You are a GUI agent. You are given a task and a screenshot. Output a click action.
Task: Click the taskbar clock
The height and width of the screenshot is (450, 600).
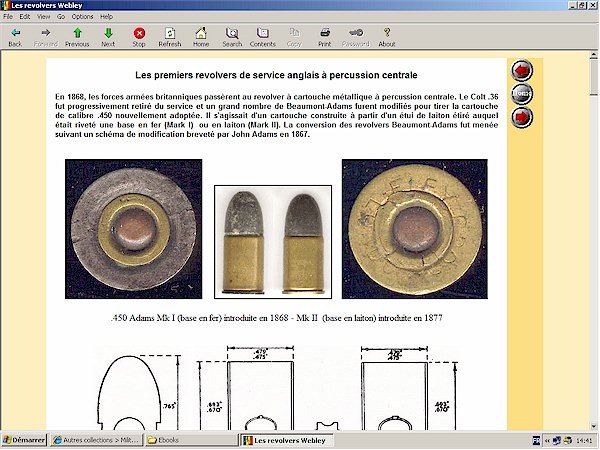point(584,440)
